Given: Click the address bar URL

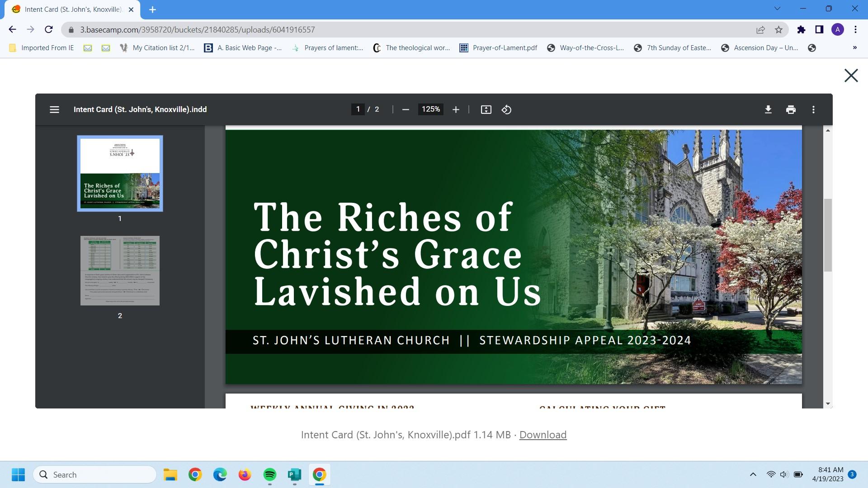Looking at the screenshot, I should (198, 30).
